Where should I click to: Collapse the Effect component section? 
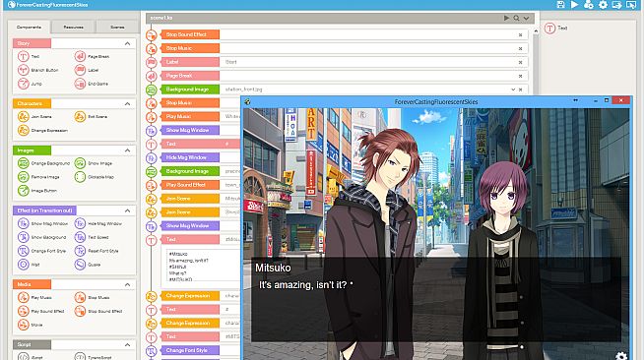(127, 210)
